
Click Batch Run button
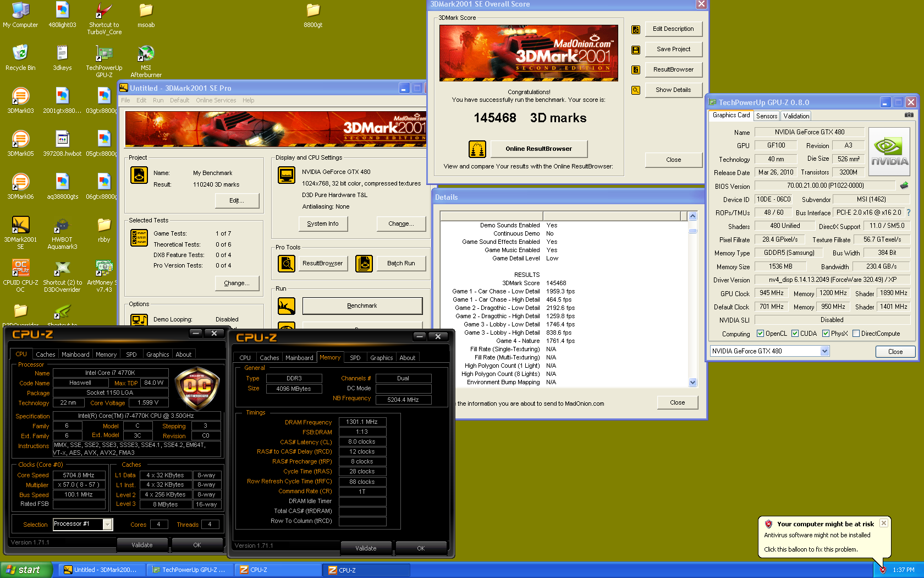402,264
